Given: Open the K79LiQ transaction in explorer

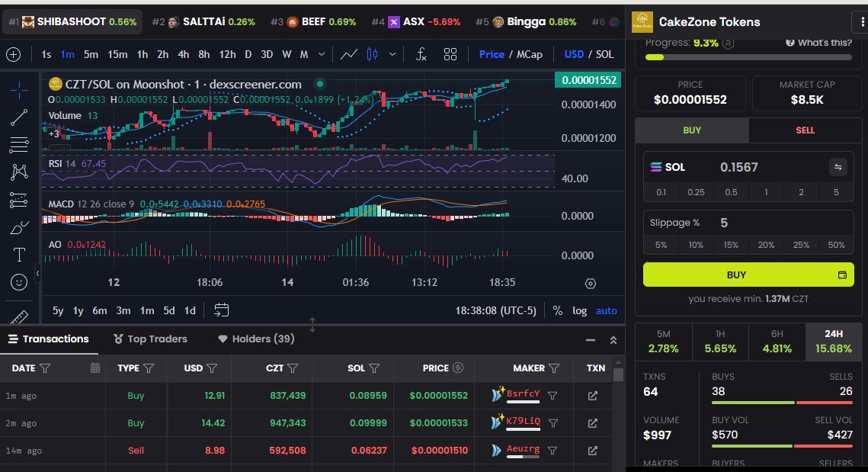Looking at the screenshot, I should pos(593,422).
